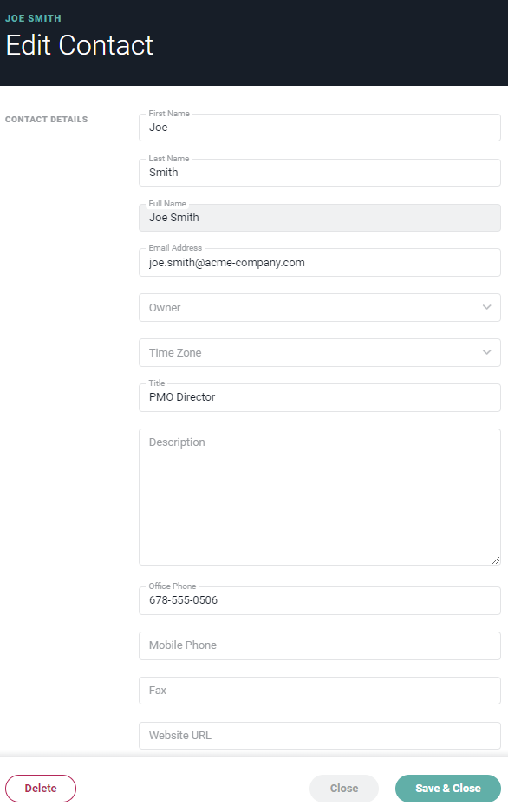
Task: Click the grey Close button
Action: tap(344, 789)
